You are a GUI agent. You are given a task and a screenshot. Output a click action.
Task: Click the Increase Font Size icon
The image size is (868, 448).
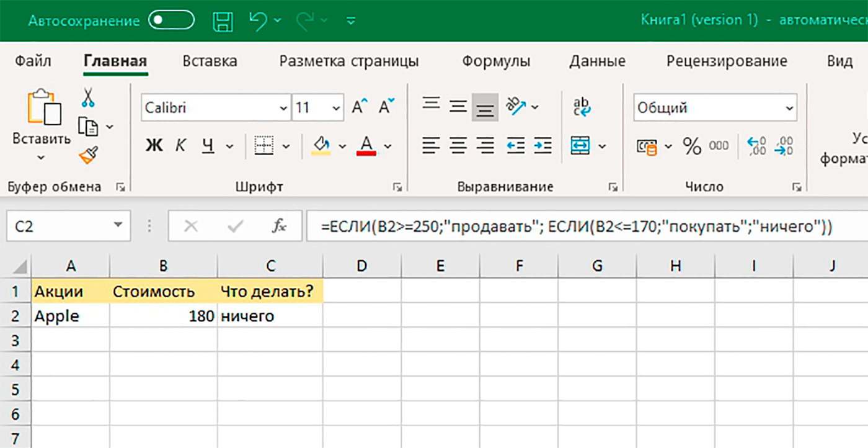(360, 107)
